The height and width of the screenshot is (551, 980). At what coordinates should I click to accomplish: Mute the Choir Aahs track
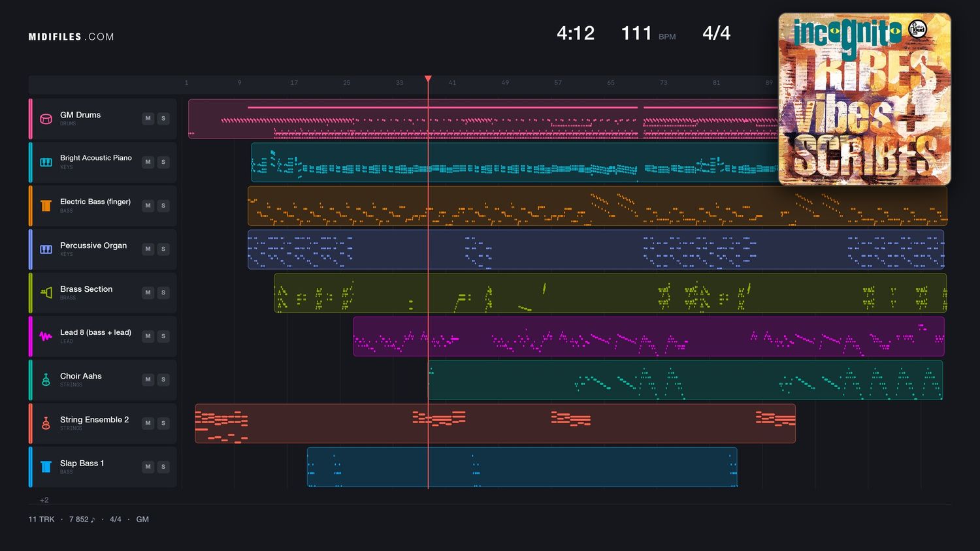[x=148, y=379]
